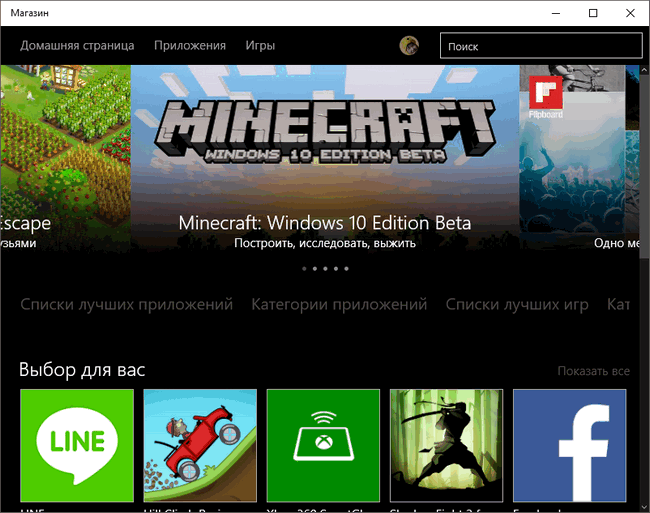Select the second carousel page dot
Viewport: 650px width, 513px height.
(315, 269)
